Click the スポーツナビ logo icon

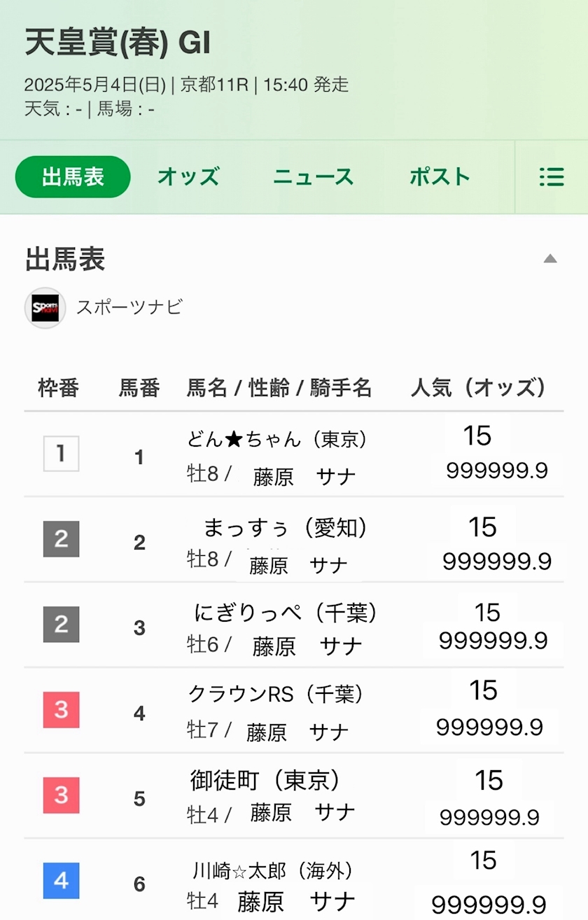point(45,308)
